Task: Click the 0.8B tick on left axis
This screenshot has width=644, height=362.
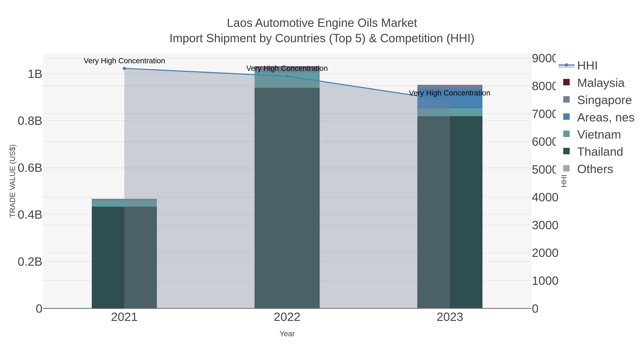Action: (x=30, y=121)
